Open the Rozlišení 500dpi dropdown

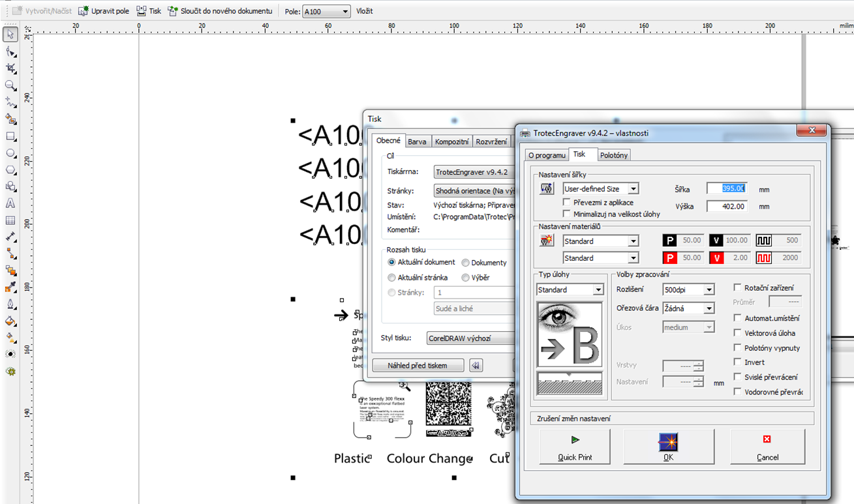pos(709,289)
